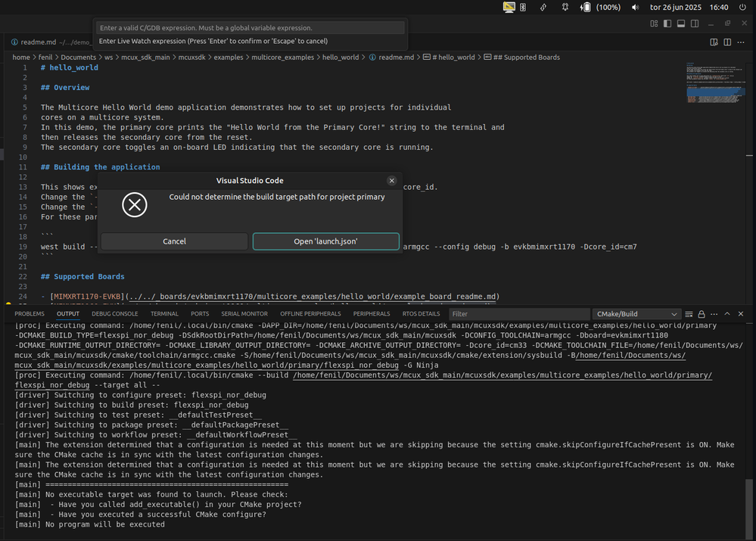Click the power button in top bar
Viewport: 756px width, 541px height.
742,8
